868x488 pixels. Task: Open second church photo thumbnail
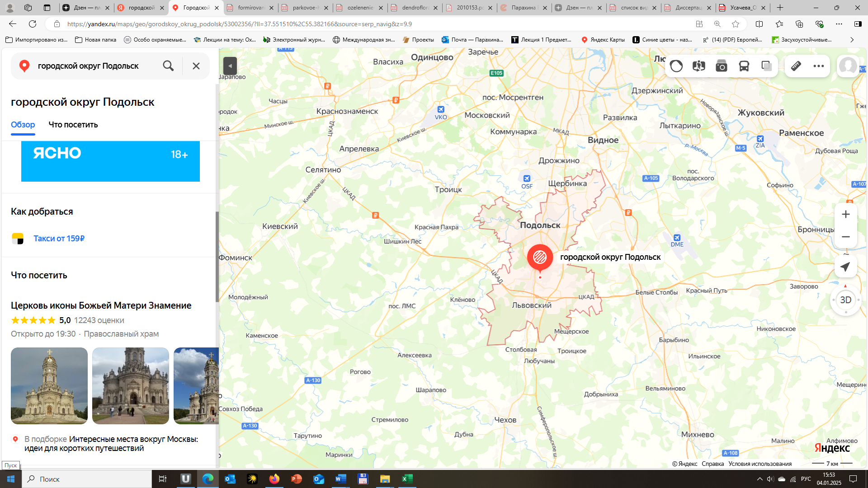click(131, 386)
